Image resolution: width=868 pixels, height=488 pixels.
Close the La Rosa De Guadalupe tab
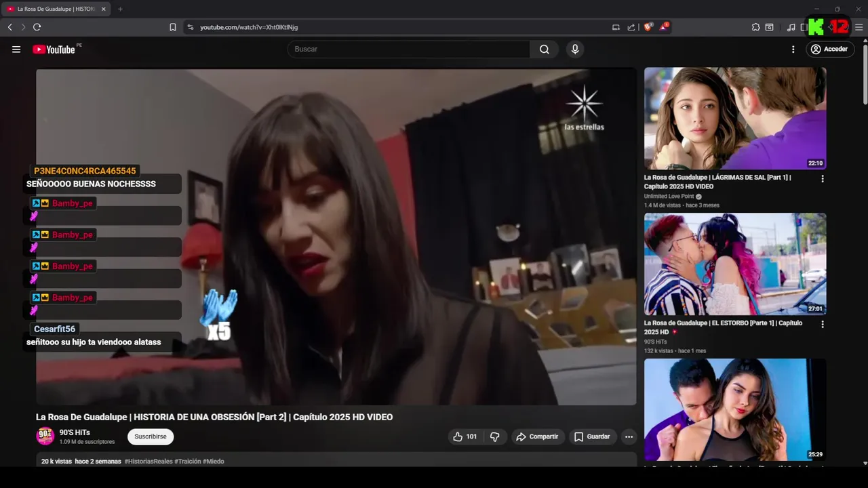tap(104, 9)
